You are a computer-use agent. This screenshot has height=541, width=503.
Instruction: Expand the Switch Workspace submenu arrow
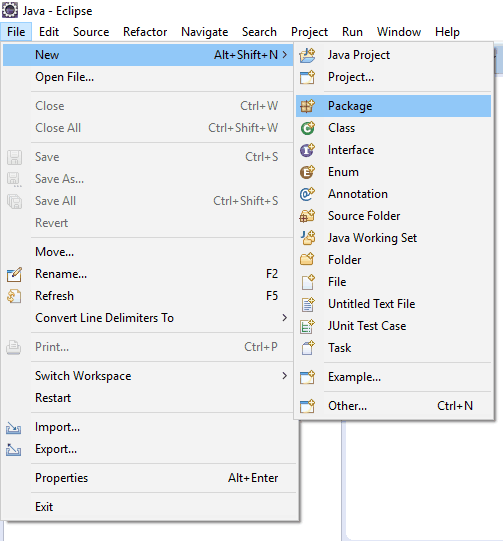pyautogui.click(x=284, y=376)
